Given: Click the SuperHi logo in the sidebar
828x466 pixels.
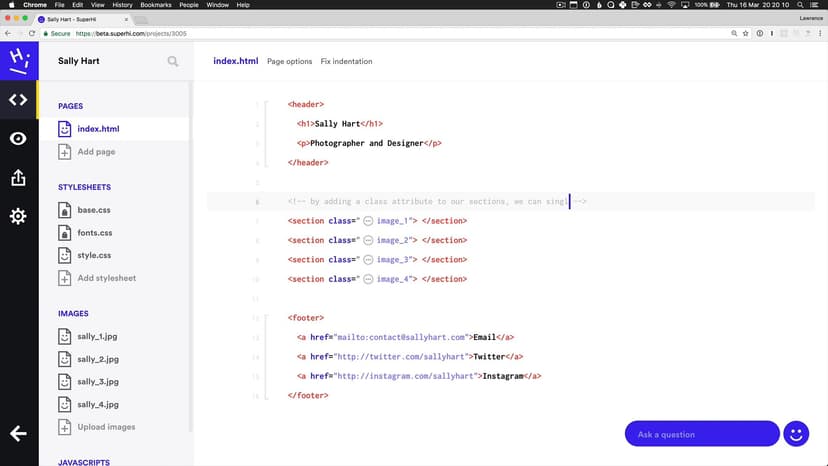Looking at the screenshot, I should click(18, 60).
